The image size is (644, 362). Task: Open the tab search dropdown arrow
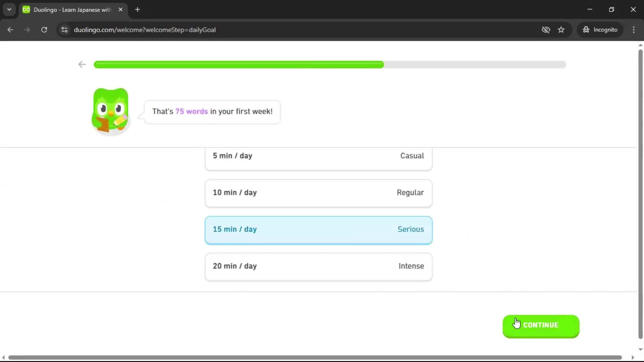coord(9,9)
